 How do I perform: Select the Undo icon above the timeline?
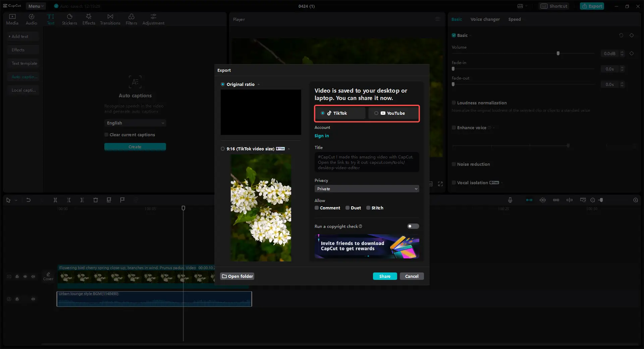pyautogui.click(x=29, y=200)
